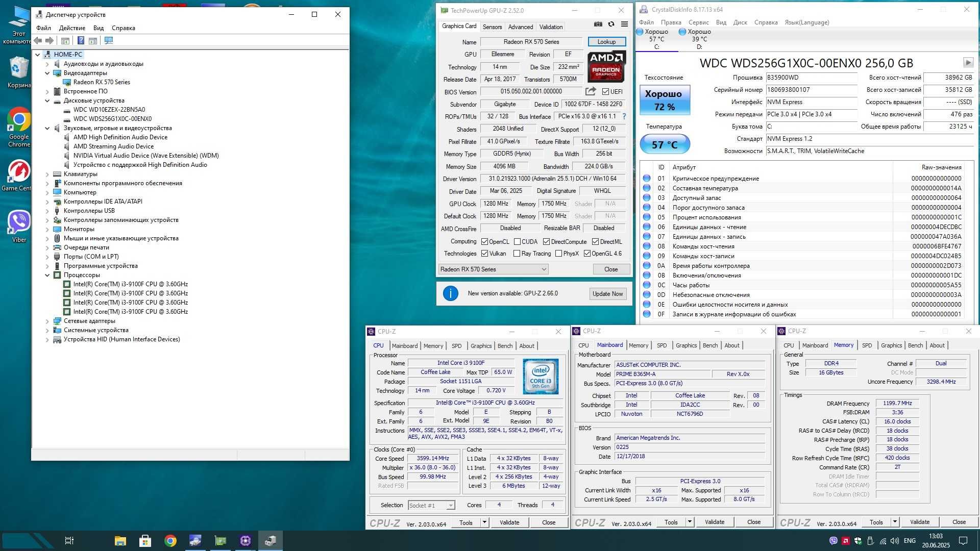Click the Back arrow in Device Manager toolbar
980x551 pixels.
tap(38, 41)
